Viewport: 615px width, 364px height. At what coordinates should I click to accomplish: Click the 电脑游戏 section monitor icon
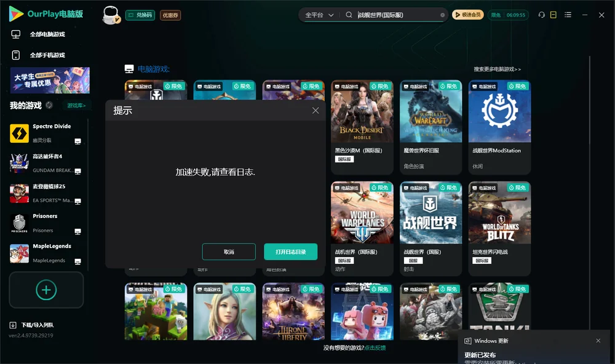coord(129,69)
